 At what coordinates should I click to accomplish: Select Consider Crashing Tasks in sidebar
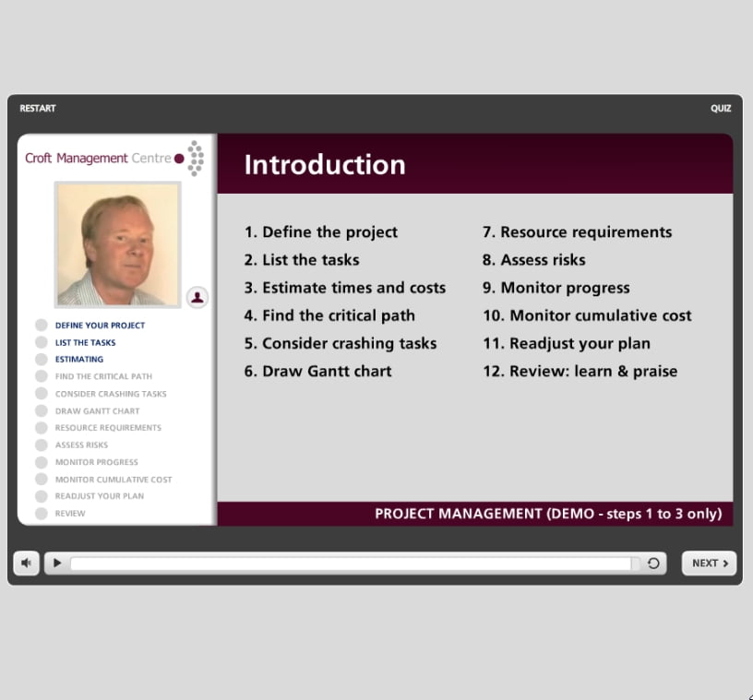point(111,394)
